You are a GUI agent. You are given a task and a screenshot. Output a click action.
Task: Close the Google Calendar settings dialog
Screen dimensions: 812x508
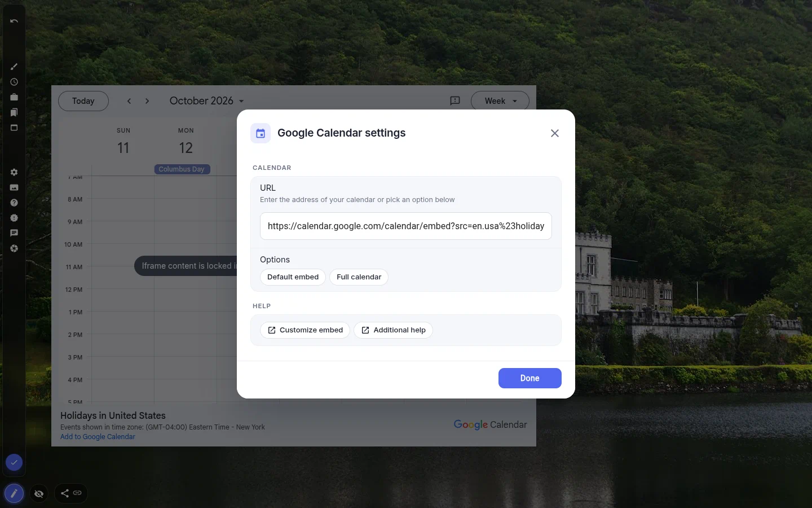click(555, 133)
